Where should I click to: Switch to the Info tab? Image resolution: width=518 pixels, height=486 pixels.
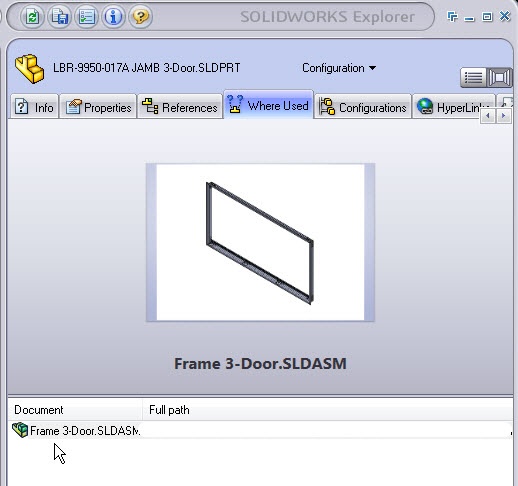(x=35, y=107)
